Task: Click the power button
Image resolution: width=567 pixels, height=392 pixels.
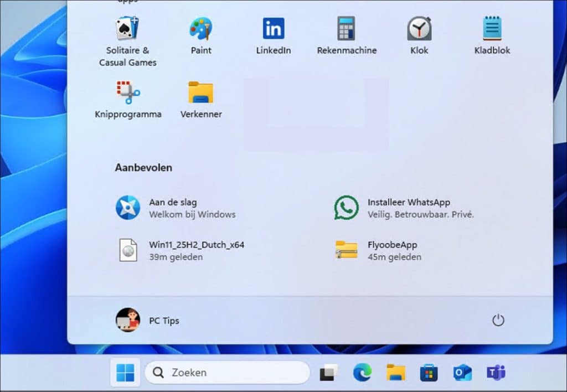Action: point(498,321)
